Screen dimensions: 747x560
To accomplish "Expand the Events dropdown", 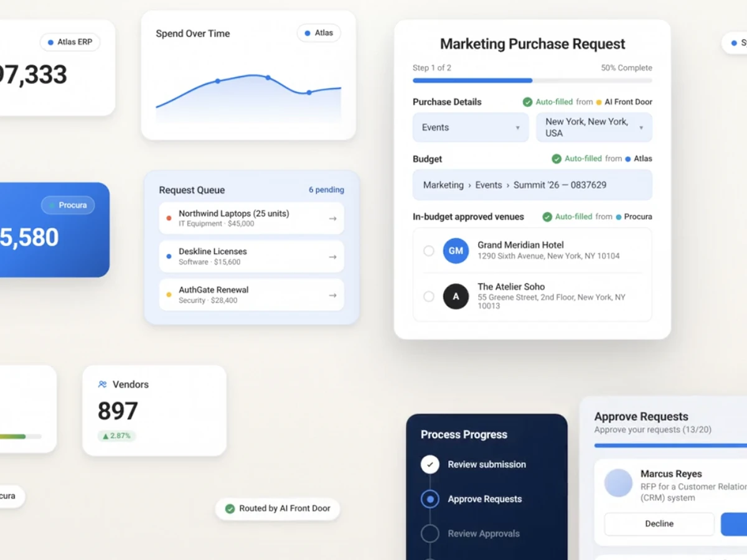I will pyautogui.click(x=471, y=128).
